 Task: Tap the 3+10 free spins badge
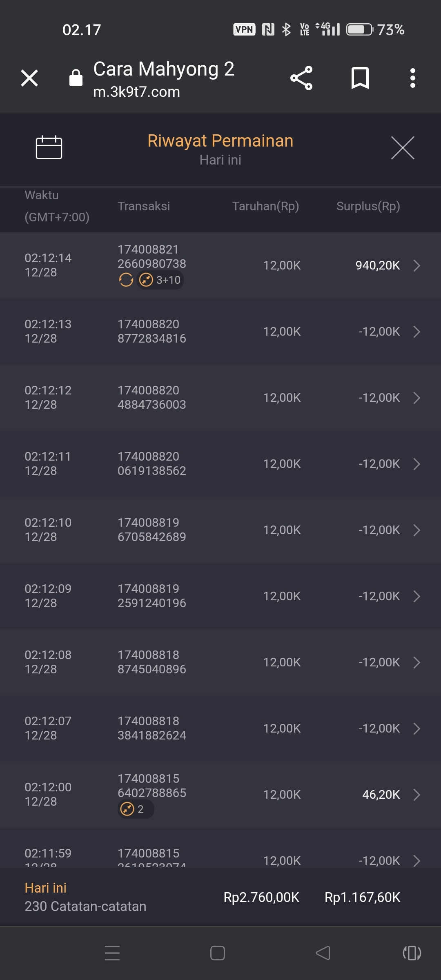point(160,280)
